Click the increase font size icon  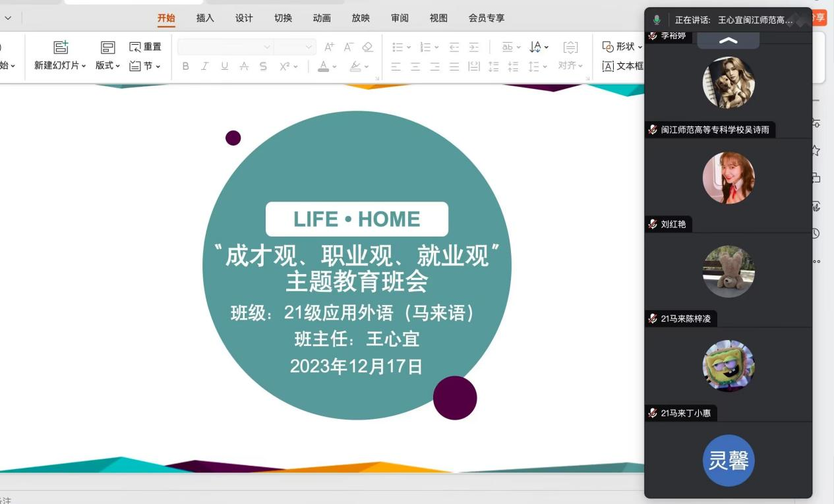329,47
